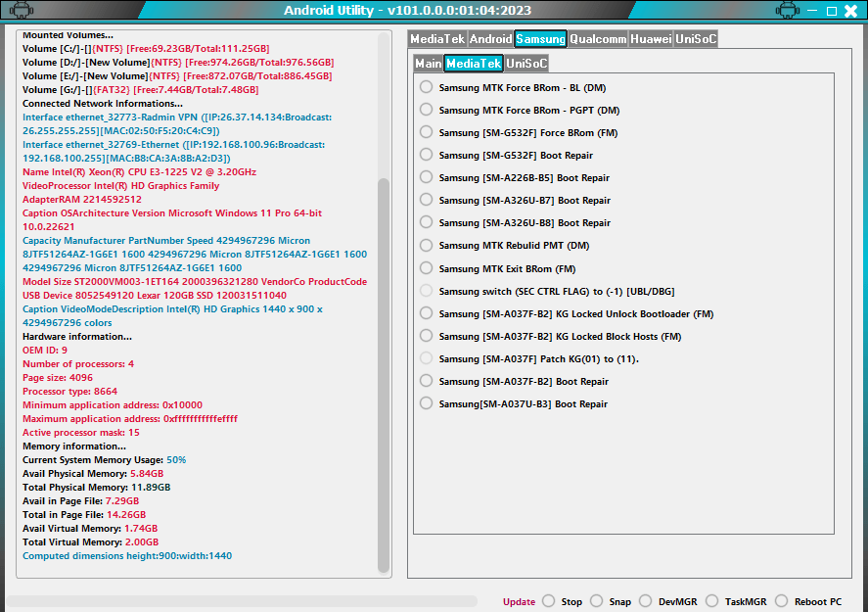
Task: Enable Samsung MTK Rebuild PMT (DM)
Action: pyautogui.click(x=426, y=246)
